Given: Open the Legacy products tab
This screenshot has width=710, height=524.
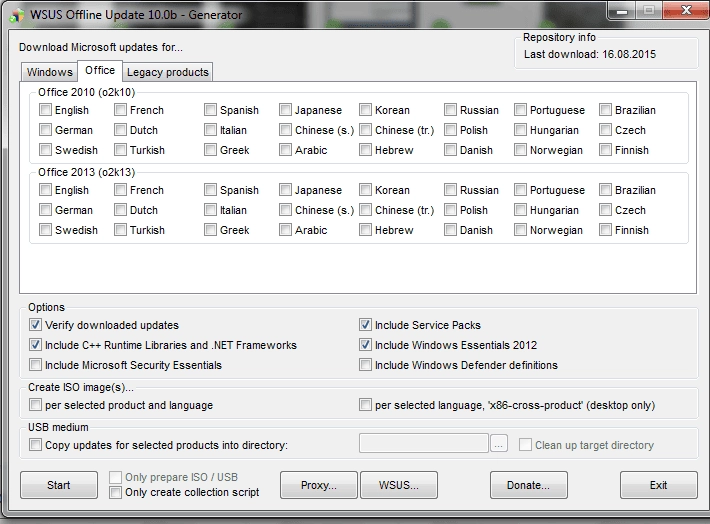Looking at the screenshot, I should pyautogui.click(x=167, y=72).
